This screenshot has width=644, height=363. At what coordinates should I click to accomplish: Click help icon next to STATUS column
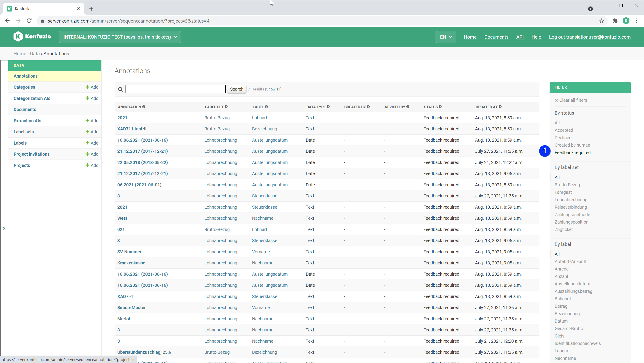point(440,107)
